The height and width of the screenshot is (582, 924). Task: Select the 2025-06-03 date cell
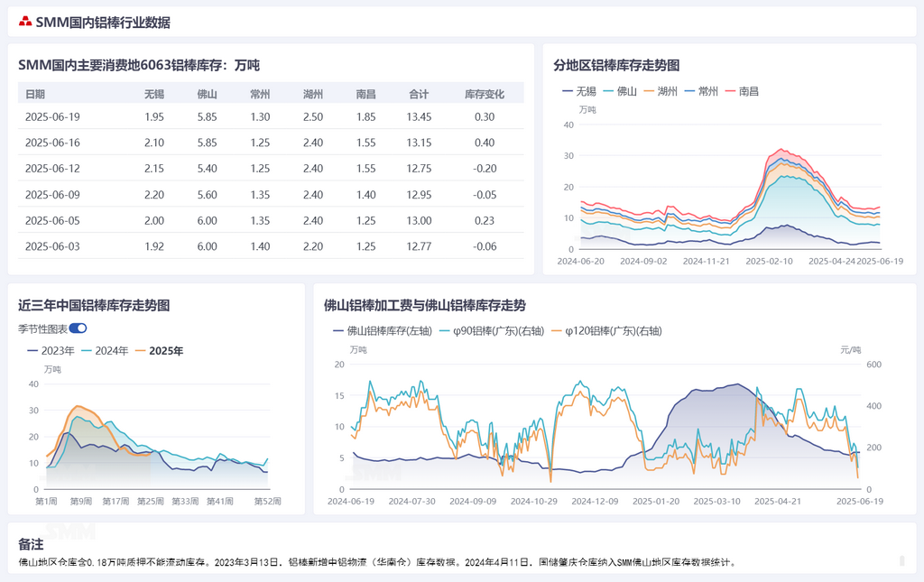pyautogui.click(x=52, y=246)
